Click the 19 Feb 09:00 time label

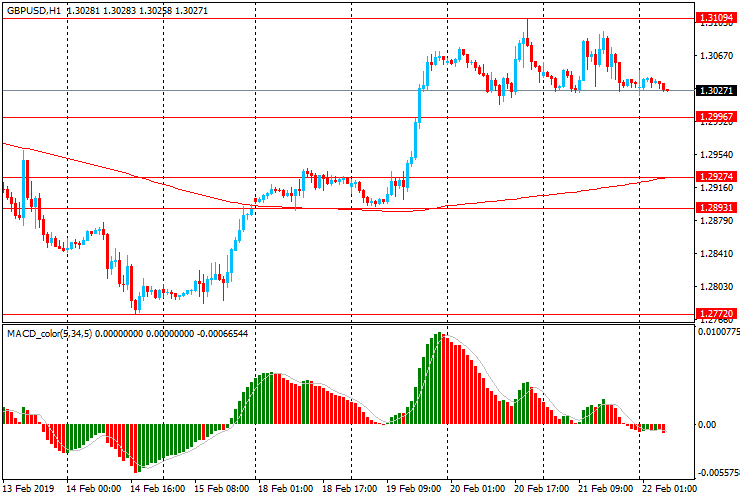[x=413, y=489]
